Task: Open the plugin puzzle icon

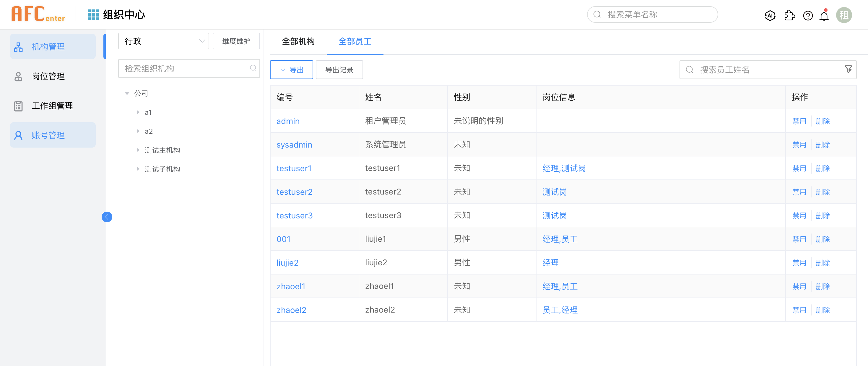Action: [x=789, y=15]
